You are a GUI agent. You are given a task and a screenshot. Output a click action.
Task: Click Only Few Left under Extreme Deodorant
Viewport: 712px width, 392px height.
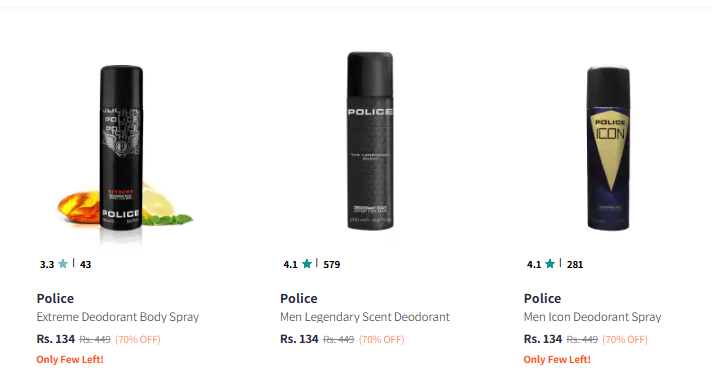pos(70,359)
